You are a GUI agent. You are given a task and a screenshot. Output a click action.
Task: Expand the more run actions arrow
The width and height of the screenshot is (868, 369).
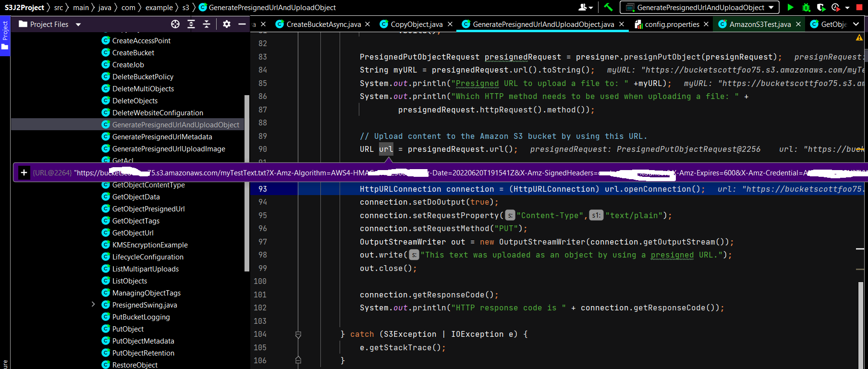coord(847,8)
